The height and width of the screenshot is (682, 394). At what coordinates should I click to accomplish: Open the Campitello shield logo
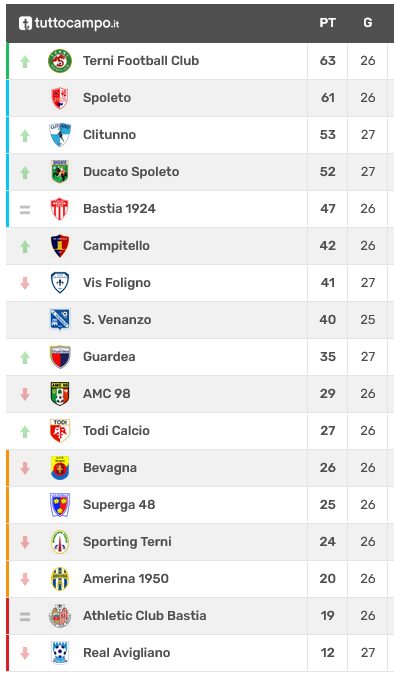(x=60, y=246)
